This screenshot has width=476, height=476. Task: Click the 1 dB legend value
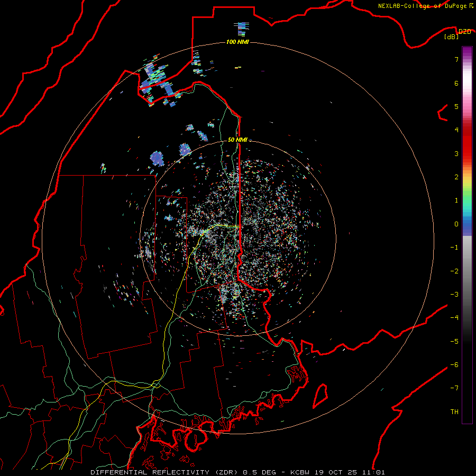click(456, 200)
